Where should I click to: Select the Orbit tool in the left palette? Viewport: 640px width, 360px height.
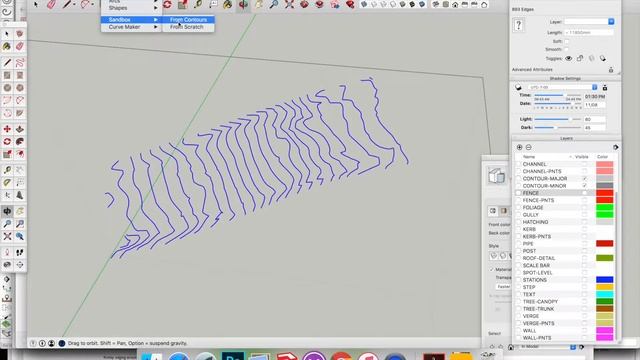pos(7,211)
